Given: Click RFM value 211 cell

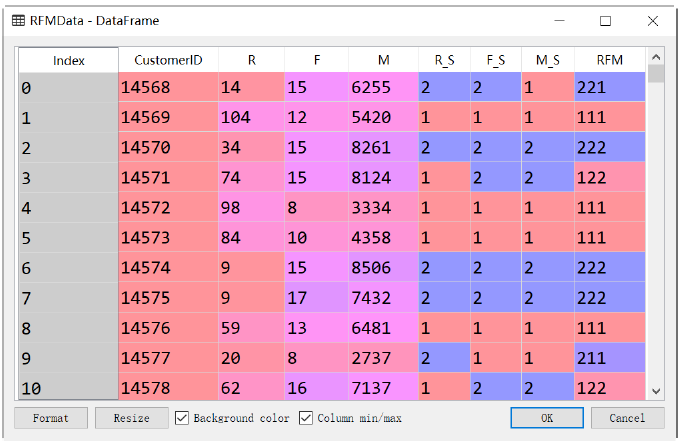Looking at the screenshot, I should pyautogui.click(x=610, y=358).
